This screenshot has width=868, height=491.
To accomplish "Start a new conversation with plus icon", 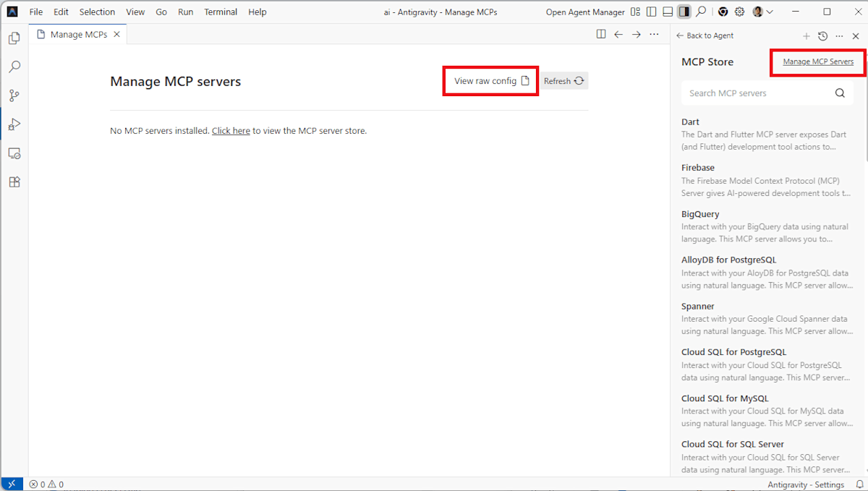I will 807,35.
